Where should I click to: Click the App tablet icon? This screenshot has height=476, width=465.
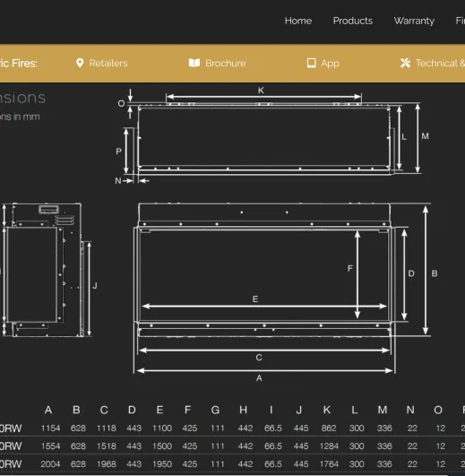(311, 63)
